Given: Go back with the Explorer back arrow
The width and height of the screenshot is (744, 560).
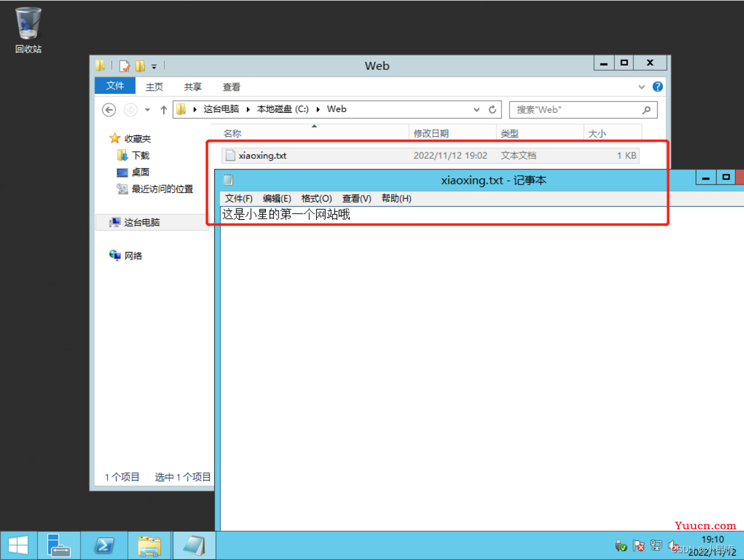Looking at the screenshot, I should click(109, 110).
